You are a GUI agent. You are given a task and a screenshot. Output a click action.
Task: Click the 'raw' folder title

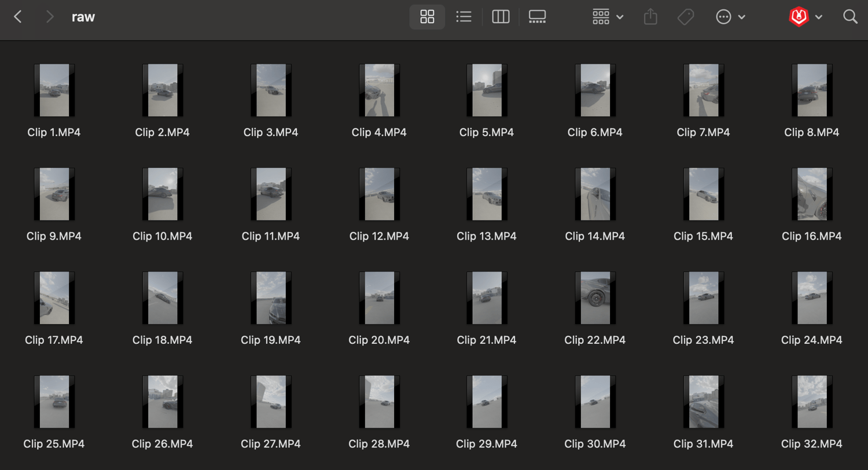(x=83, y=17)
